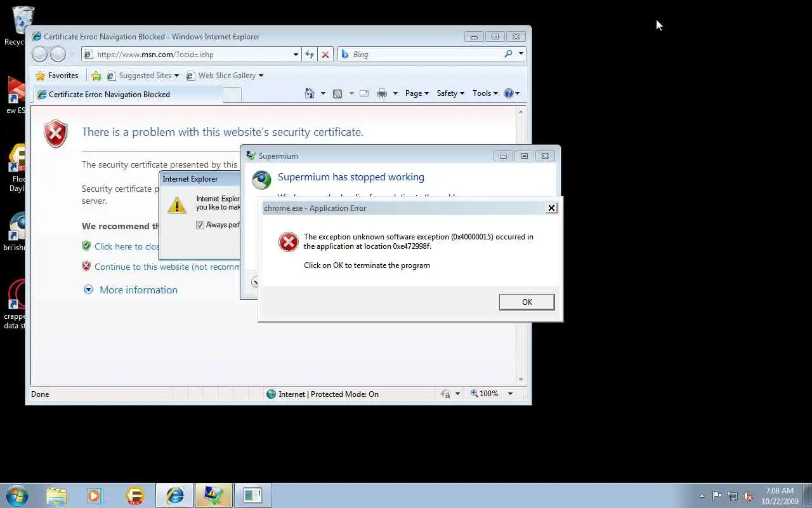Screen dimensions: 812x508
Task: Click the red shield certificate error icon
Action: [56, 134]
